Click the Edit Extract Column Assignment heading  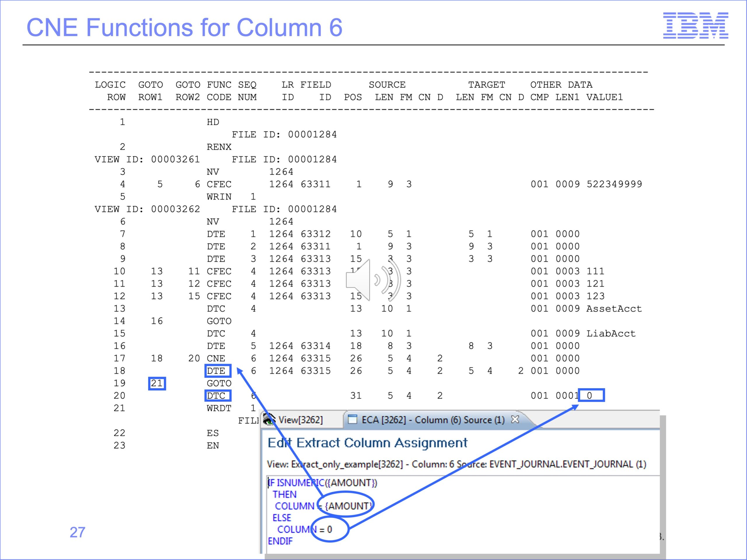[x=367, y=443]
